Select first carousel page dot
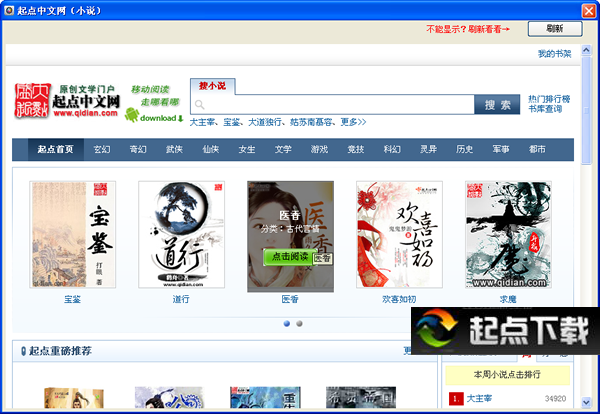Viewport: 600px width, 414px height. [x=287, y=324]
